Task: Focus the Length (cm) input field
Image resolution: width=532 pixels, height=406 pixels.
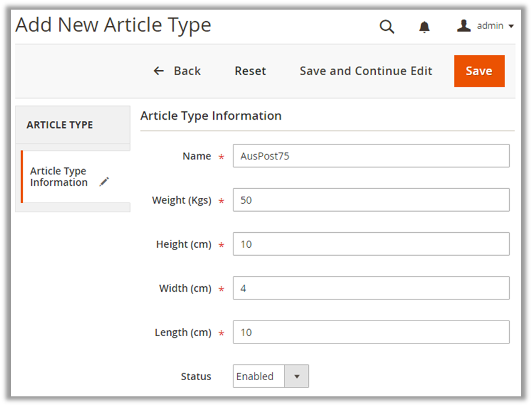Action: pyautogui.click(x=371, y=332)
